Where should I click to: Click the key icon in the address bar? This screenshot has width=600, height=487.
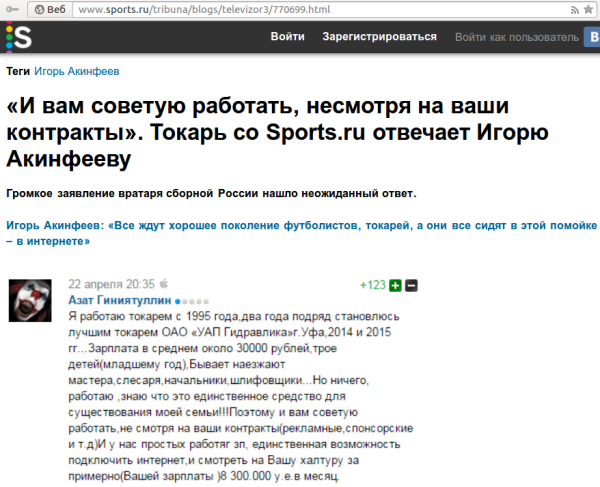point(12,9)
